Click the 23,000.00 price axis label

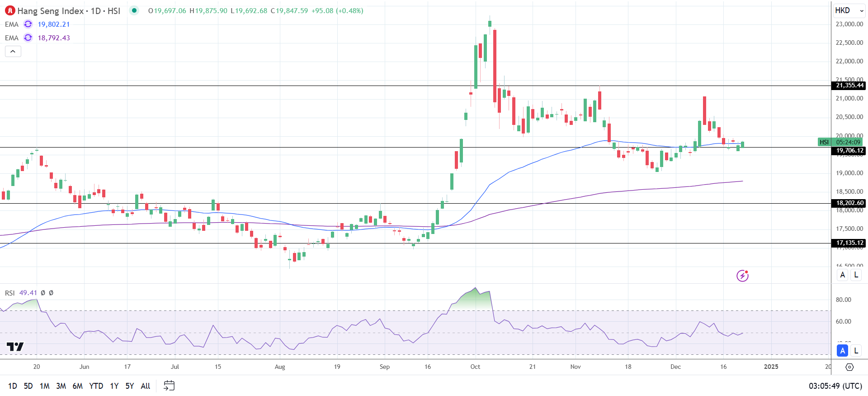click(849, 24)
